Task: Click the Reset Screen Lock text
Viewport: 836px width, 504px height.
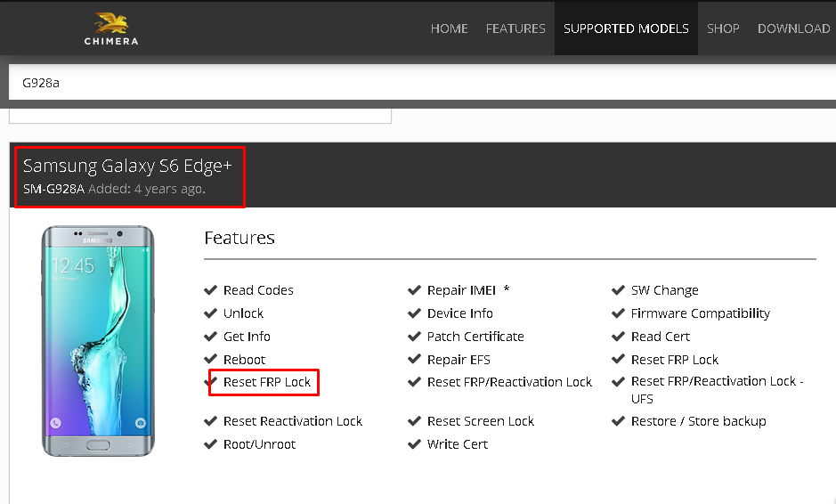Action: click(x=481, y=421)
